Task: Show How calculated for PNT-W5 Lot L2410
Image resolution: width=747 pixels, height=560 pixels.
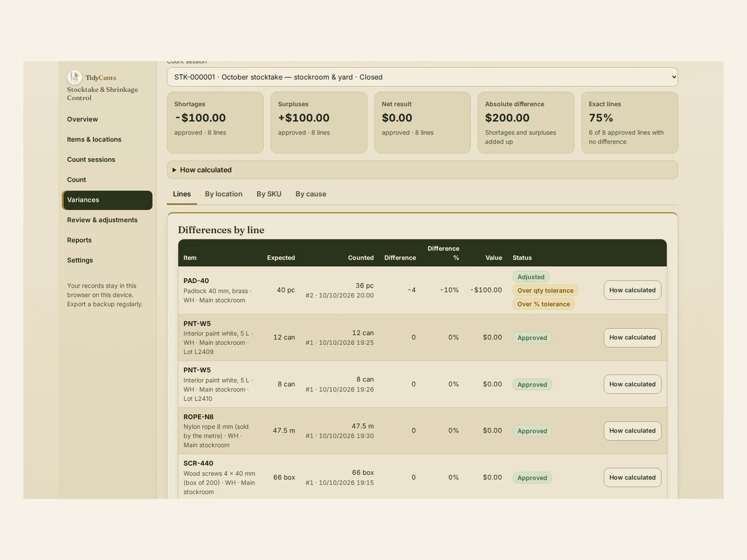Action: 632,384
